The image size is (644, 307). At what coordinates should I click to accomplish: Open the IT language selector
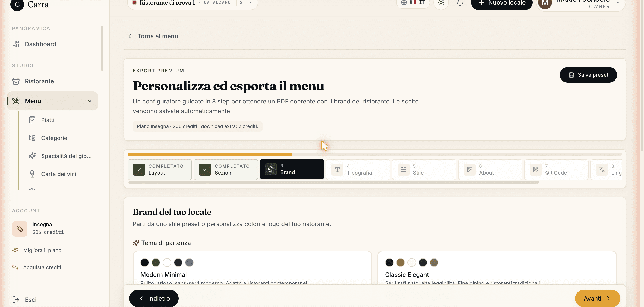click(413, 3)
